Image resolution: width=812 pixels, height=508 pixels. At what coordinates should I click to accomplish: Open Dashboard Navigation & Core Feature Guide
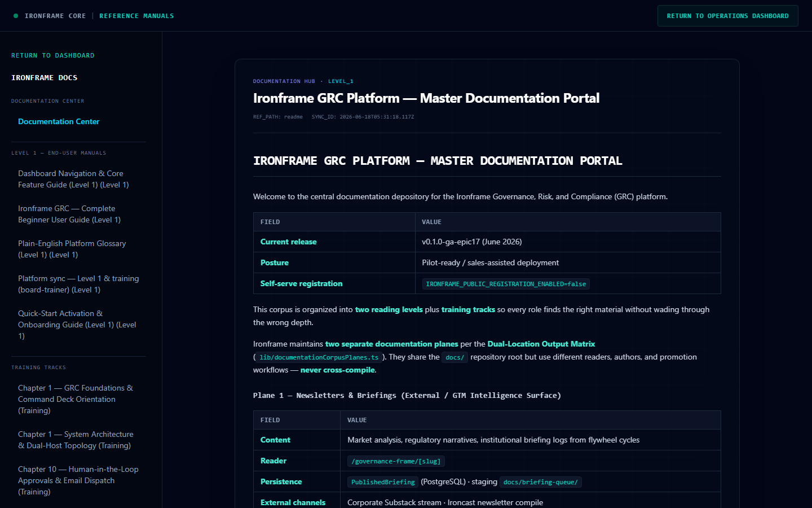(78, 179)
